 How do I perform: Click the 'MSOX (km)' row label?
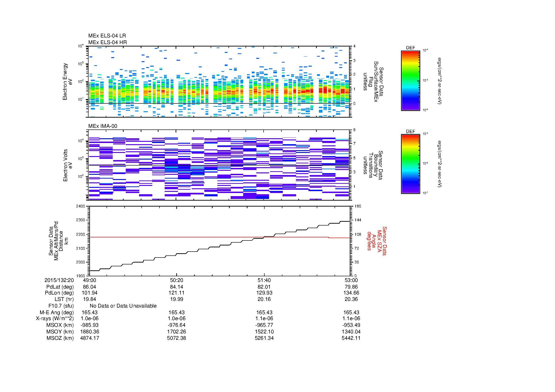(x=60, y=325)
